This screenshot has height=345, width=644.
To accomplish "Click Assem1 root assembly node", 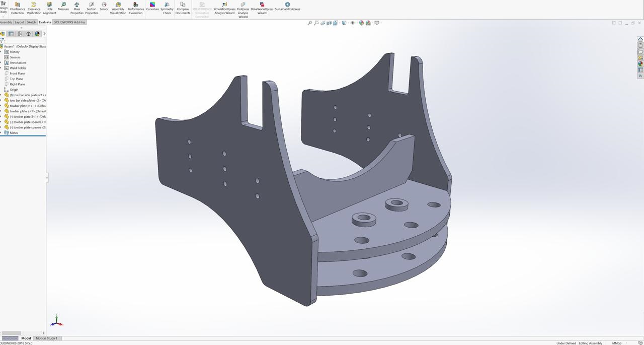I will (24, 46).
